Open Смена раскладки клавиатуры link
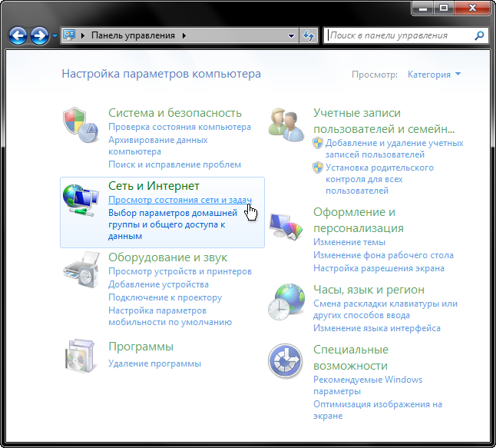Image resolution: width=496 pixels, height=448 pixels. pos(385,310)
